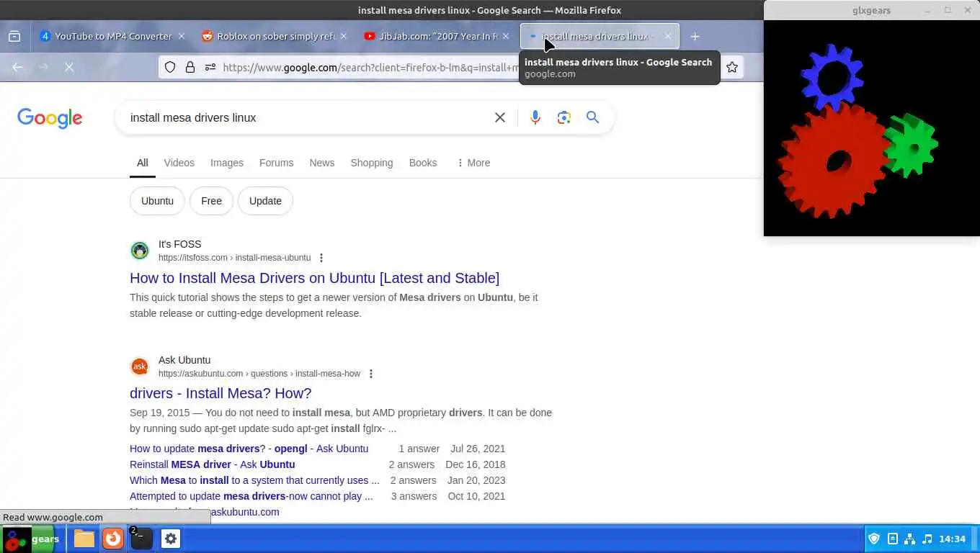980x553 pixels.
Task: Click the Ask Ubuntu site favicon
Action: pyautogui.click(x=139, y=367)
